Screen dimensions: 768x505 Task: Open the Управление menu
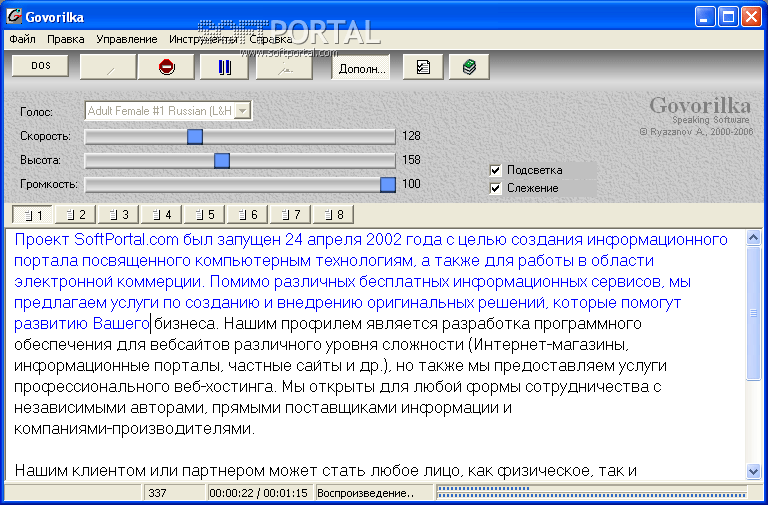point(126,39)
